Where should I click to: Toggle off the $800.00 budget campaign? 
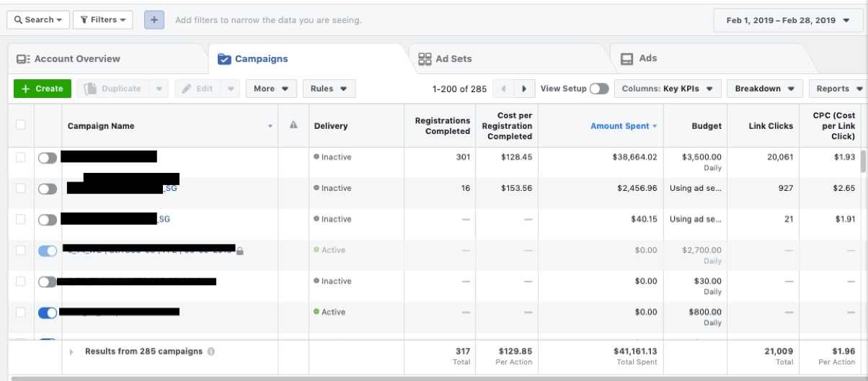pyautogui.click(x=48, y=313)
